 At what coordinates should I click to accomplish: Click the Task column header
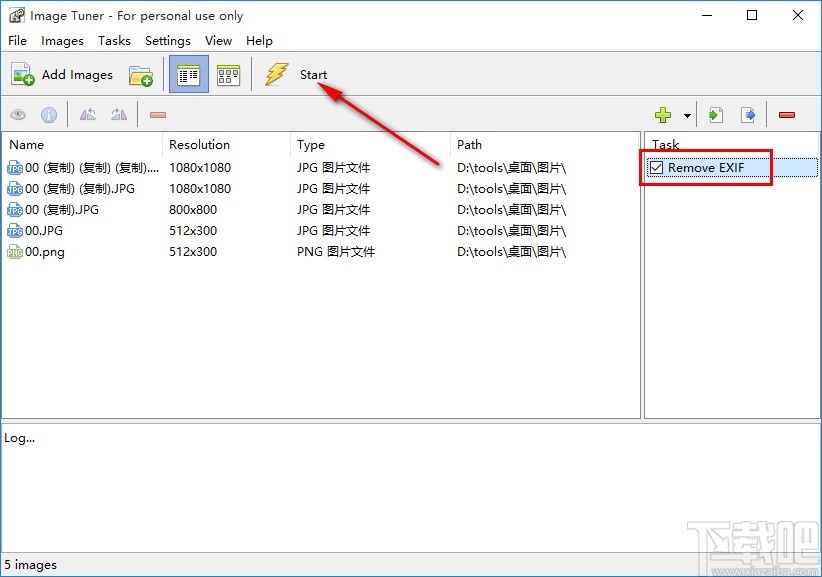pos(731,144)
